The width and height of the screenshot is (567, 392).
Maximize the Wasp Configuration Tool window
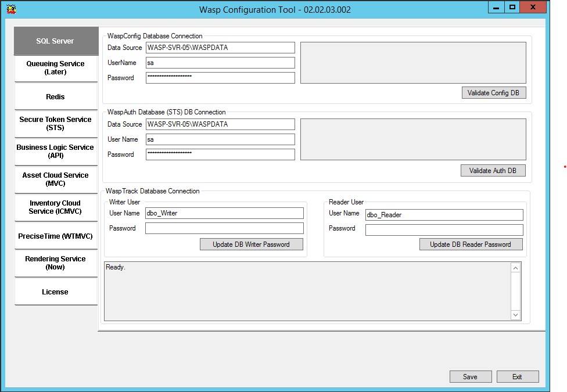(512, 8)
